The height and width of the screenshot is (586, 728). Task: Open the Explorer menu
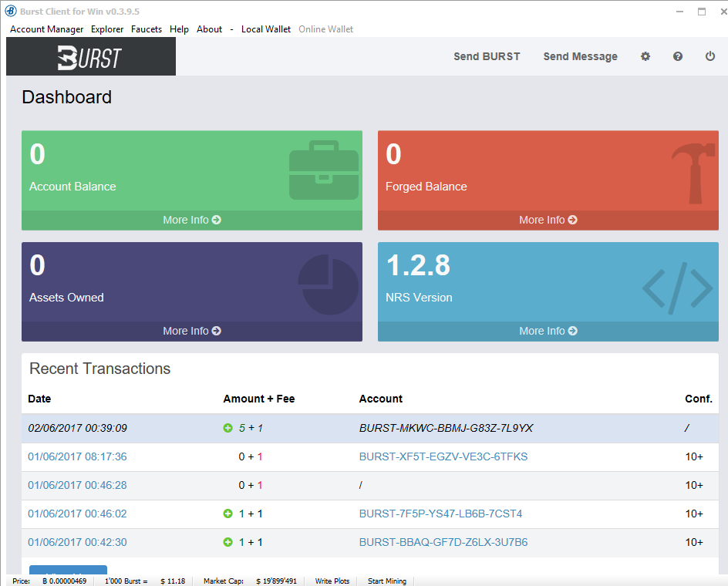pos(107,29)
